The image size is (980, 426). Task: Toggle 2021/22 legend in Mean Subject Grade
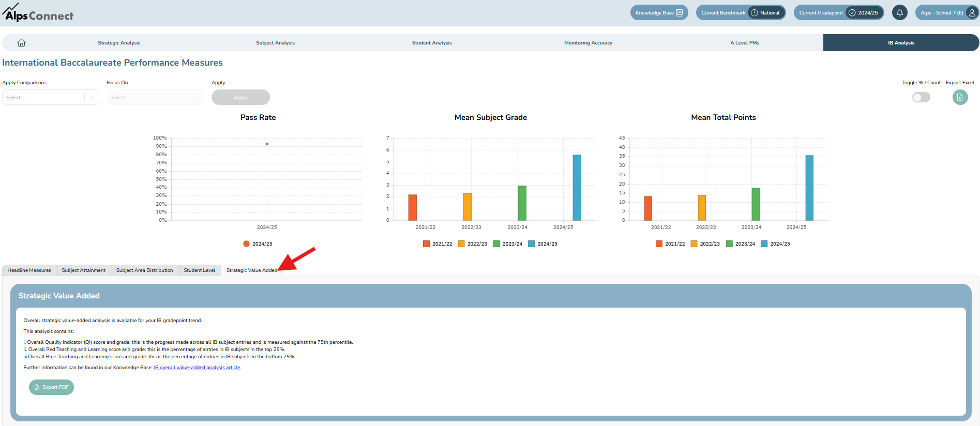[x=438, y=244]
